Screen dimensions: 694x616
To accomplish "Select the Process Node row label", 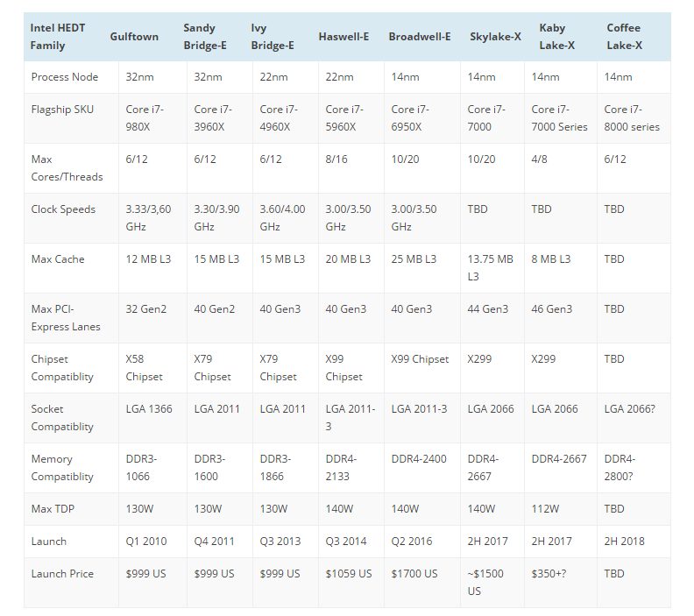I will 65,77.
